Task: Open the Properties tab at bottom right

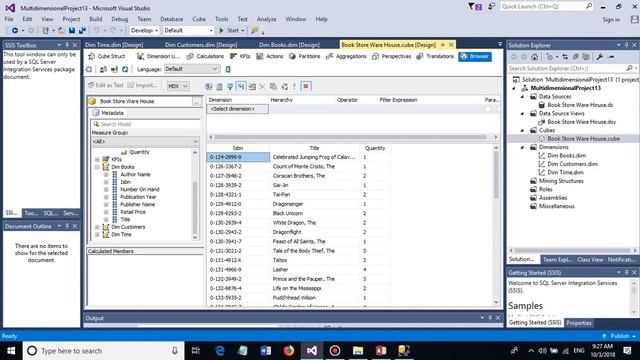Action: coord(579,323)
